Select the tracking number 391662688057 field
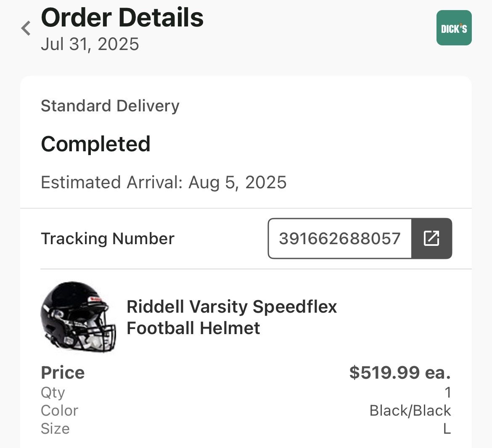 pyautogui.click(x=340, y=238)
